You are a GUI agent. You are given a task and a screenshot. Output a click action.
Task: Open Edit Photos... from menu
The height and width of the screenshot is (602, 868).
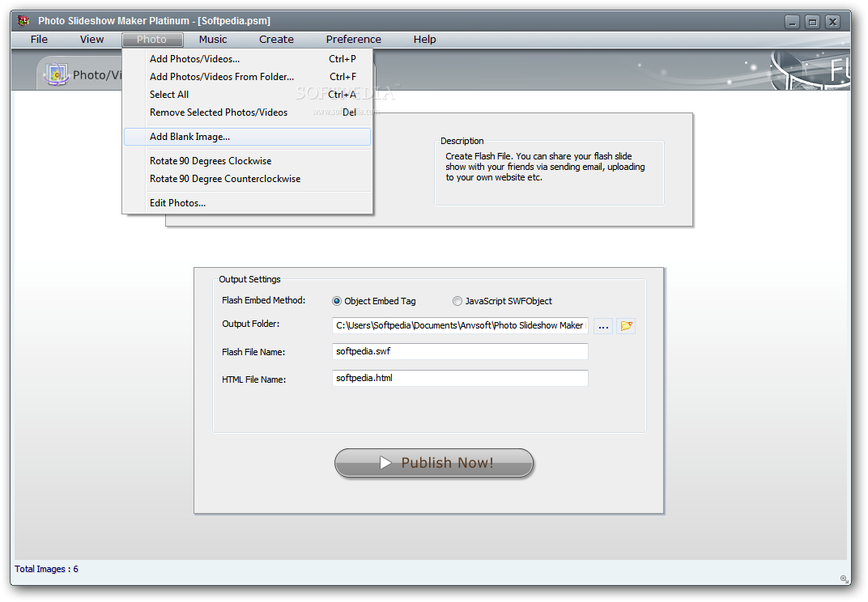click(x=248, y=203)
